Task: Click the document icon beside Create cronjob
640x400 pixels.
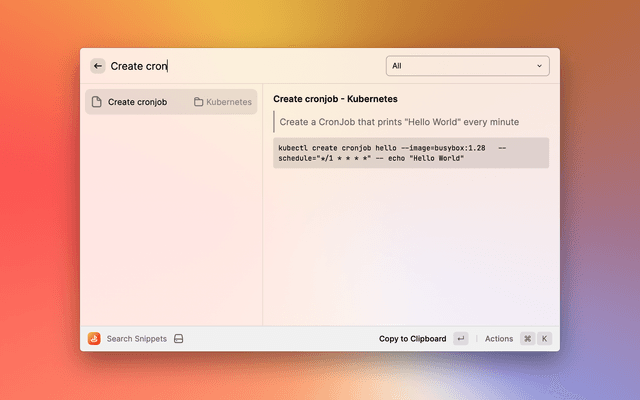Action: pyautogui.click(x=96, y=102)
